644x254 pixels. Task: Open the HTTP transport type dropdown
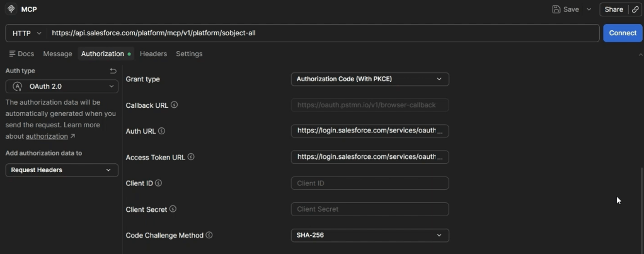pyautogui.click(x=26, y=33)
